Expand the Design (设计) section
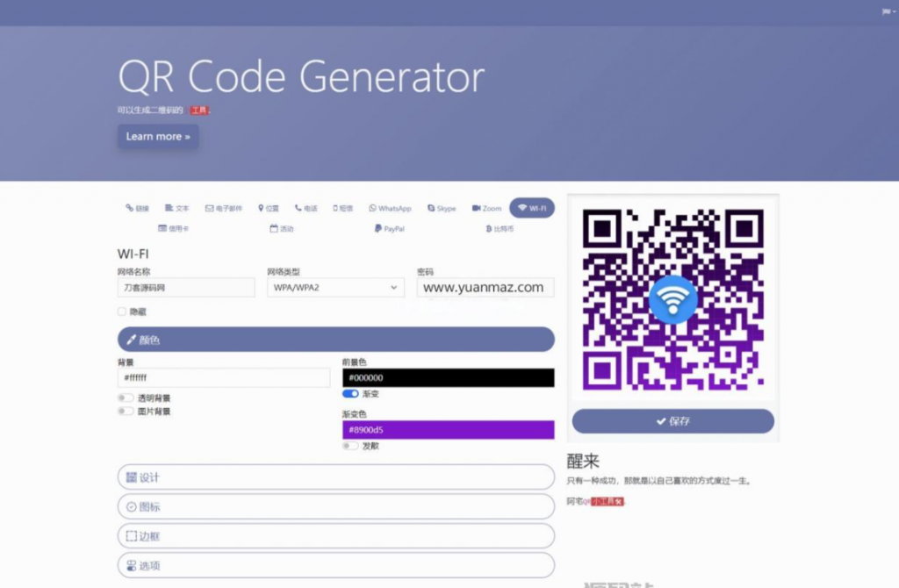The height and width of the screenshot is (588, 899). coord(335,477)
